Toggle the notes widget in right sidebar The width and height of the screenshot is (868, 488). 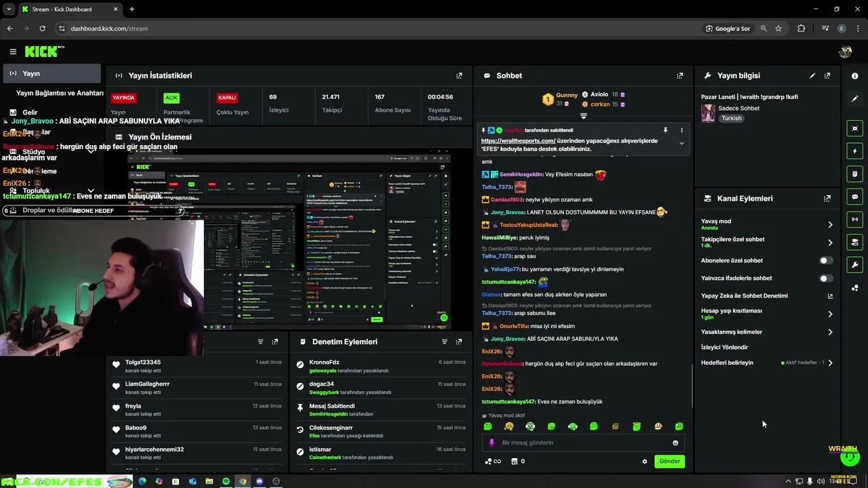point(855,174)
